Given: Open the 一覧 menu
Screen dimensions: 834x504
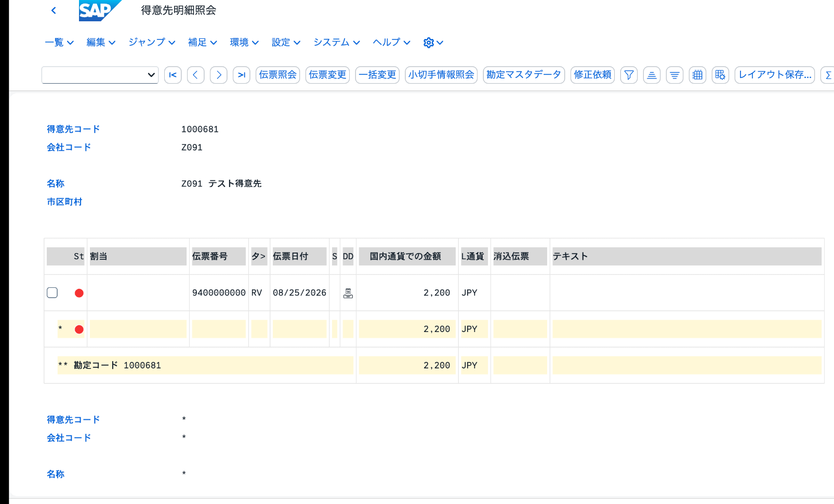Looking at the screenshot, I should (59, 43).
